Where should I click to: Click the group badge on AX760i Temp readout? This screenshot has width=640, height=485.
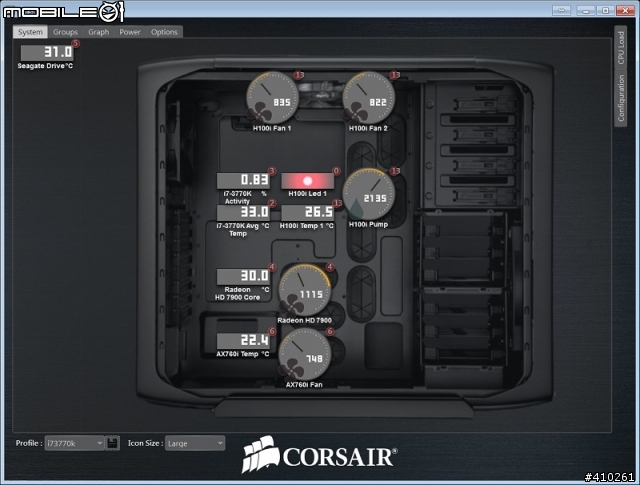pos(272,331)
